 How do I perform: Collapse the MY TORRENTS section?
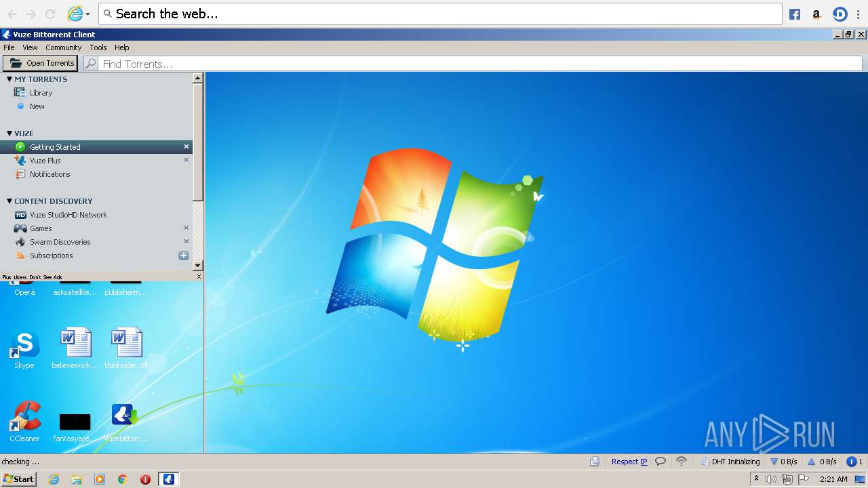pos(9,79)
